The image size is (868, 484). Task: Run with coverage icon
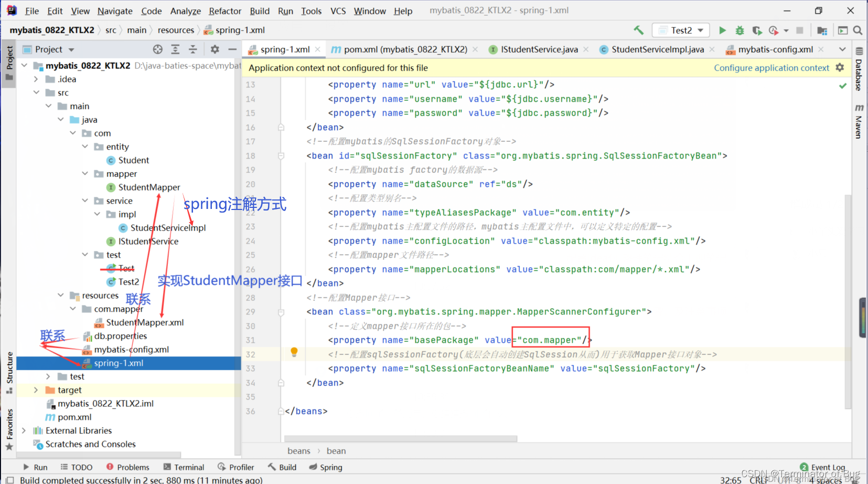[x=757, y=30]
